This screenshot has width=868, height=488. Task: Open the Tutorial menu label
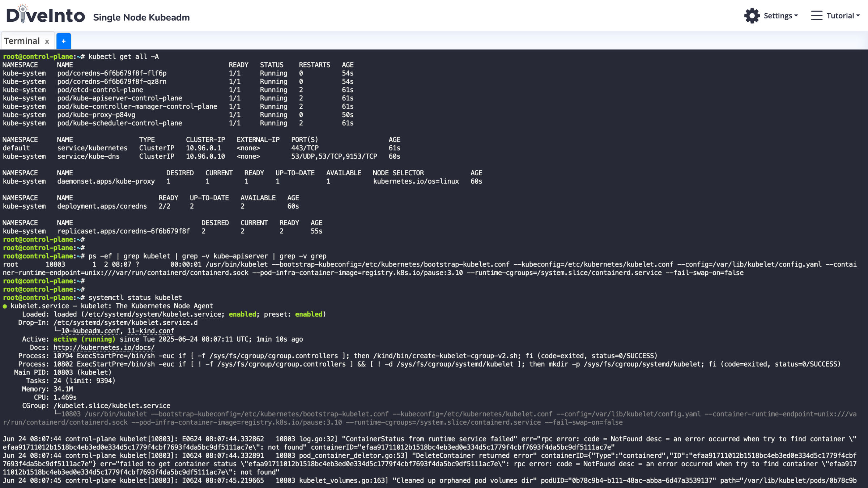coord(840,16)
